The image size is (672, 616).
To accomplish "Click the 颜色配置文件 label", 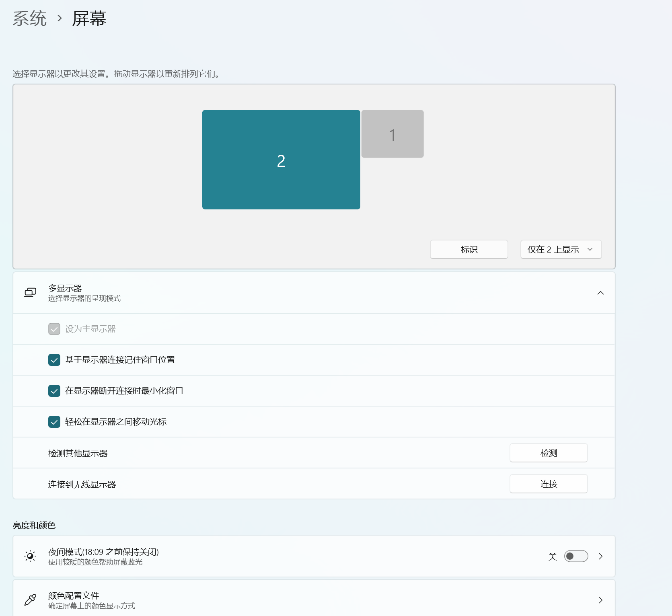I will pyautogui.click(x=74, y=595).
